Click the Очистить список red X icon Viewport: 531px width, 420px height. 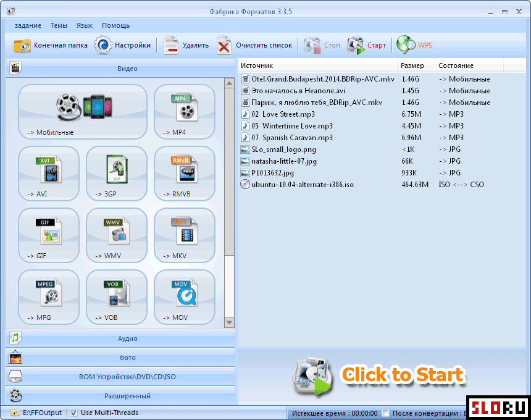pyautogui.click(x=224, y=45)
